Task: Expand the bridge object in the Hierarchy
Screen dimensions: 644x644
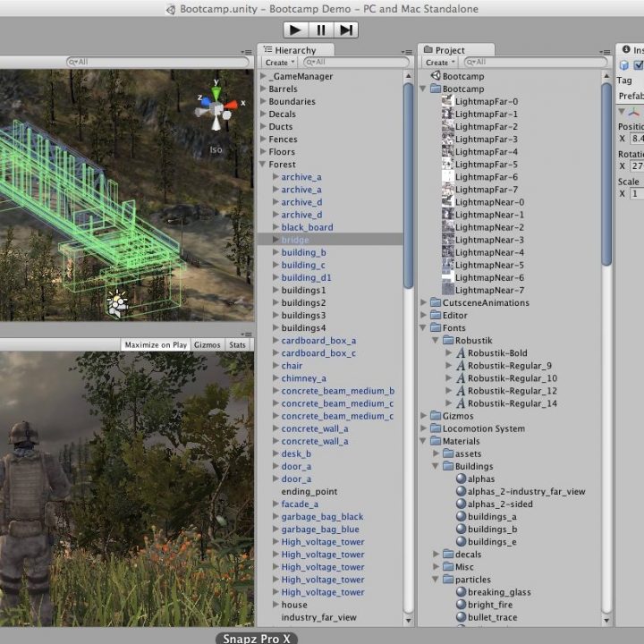Action: (276, 239)
